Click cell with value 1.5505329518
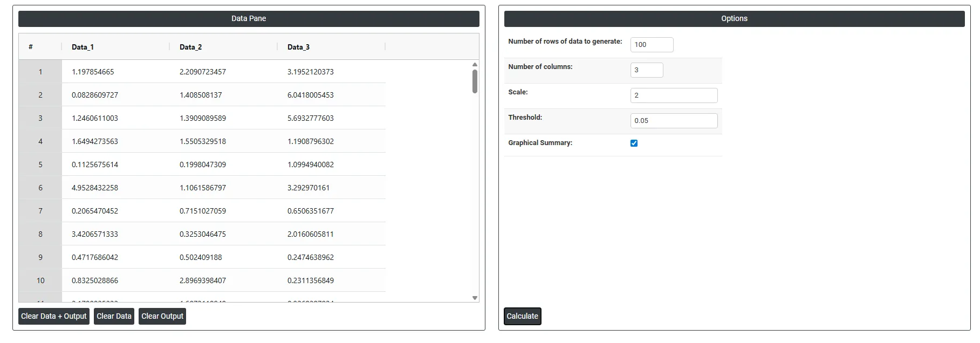980x343 pixels. (224, 141)
